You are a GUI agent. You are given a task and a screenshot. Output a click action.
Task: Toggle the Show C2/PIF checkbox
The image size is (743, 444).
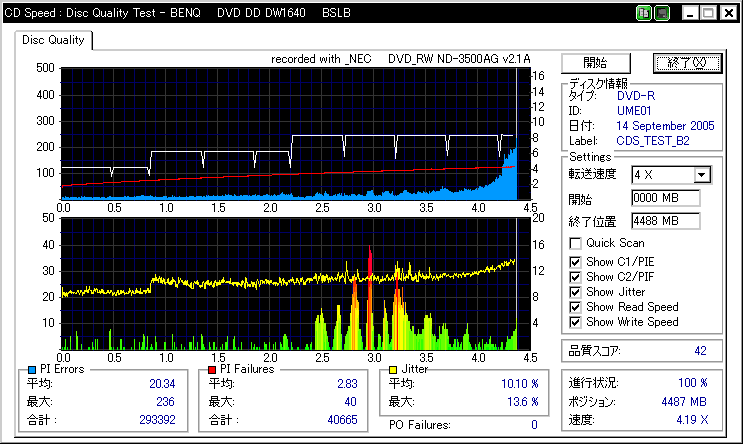[x=575, y=277]
